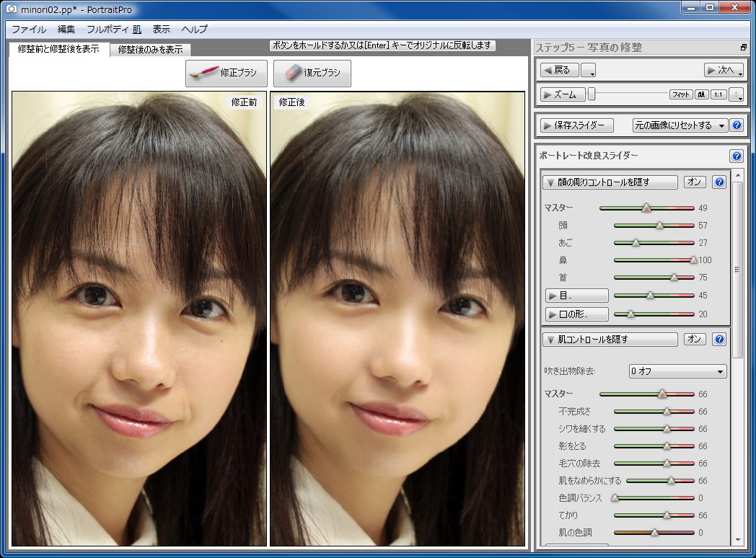Open help for 元の画像にリセットする row
Viewport: 756px width, 558px height.
(x=737, y=125)
